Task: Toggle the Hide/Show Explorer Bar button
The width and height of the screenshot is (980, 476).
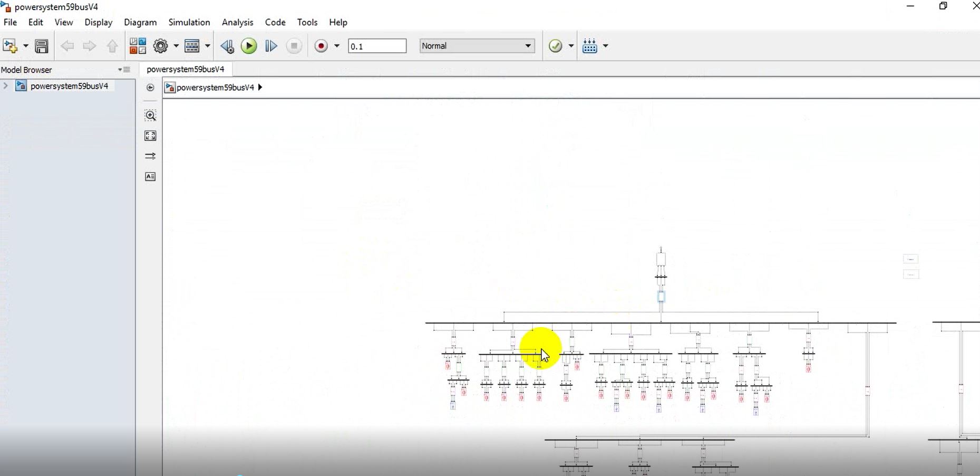Action: (x=150, y=88)
